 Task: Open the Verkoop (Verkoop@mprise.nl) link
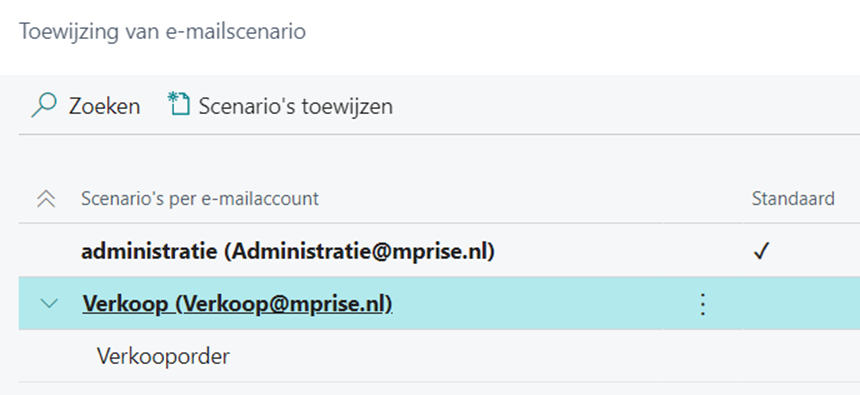tap(237, 304)
